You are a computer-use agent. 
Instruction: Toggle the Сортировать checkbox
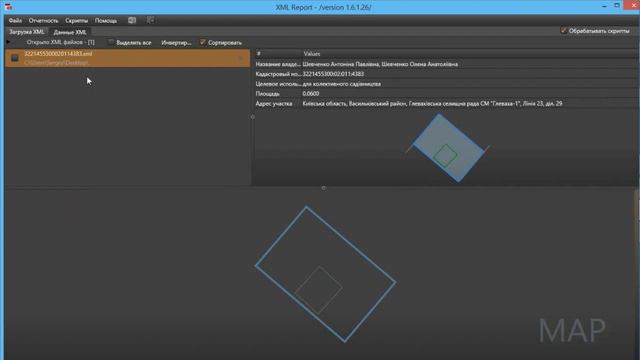point(202,42)
